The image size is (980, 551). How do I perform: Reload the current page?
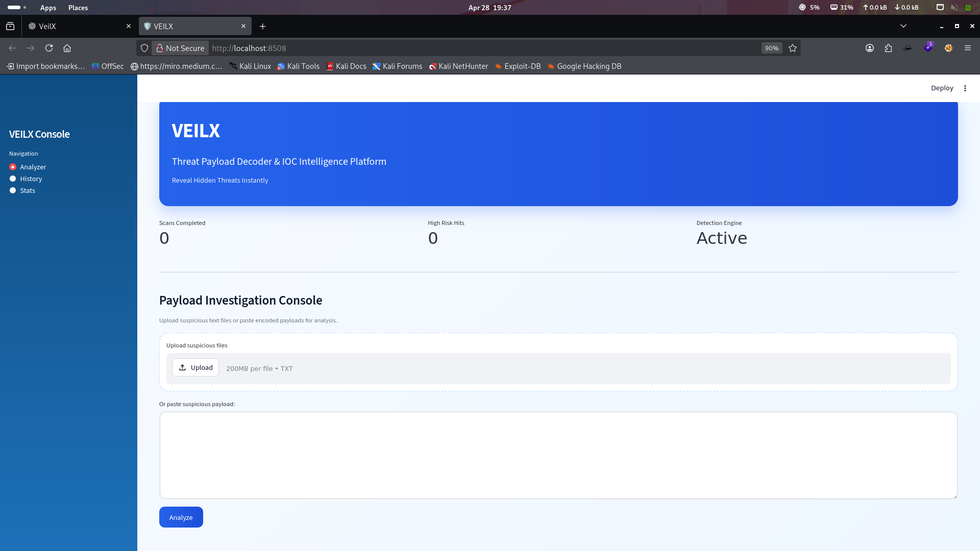[x=49, y=48]
